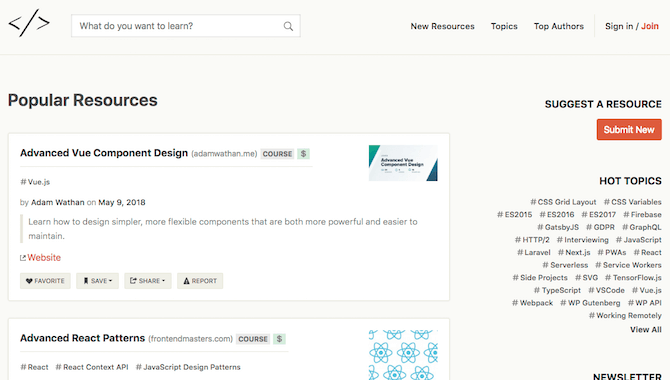Open hot topic #TypeScript

(x=557, y=290)
